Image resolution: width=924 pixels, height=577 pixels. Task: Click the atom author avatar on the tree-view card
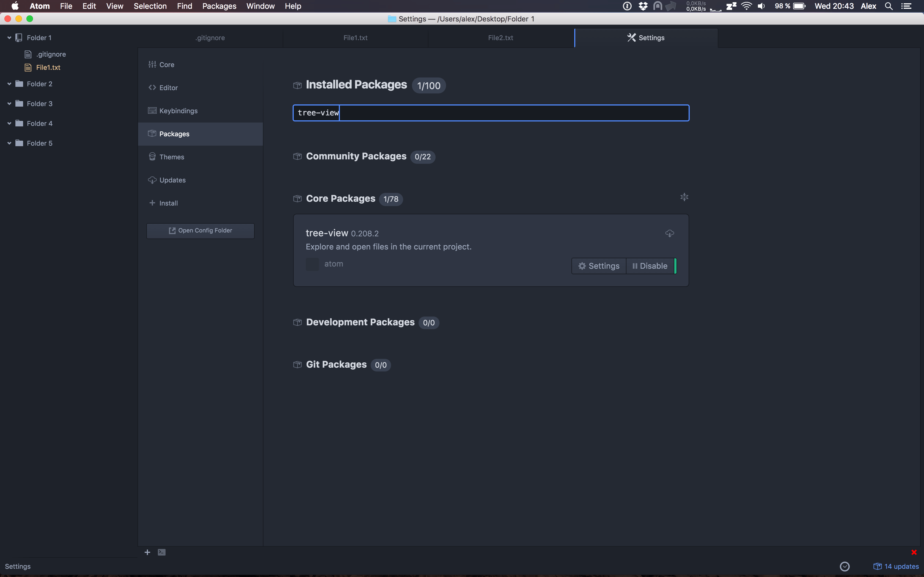(312, 264)
